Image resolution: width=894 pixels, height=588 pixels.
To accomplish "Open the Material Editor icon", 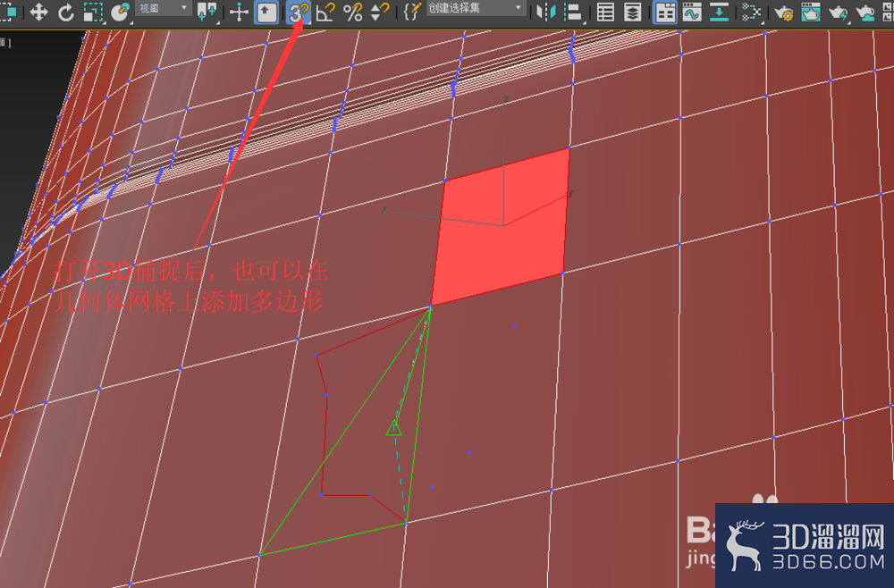I will 752,12.
